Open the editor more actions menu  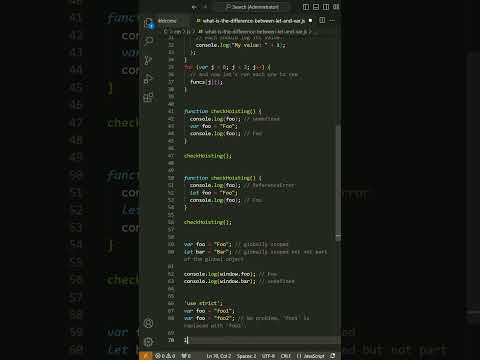(x=332, y=20)
